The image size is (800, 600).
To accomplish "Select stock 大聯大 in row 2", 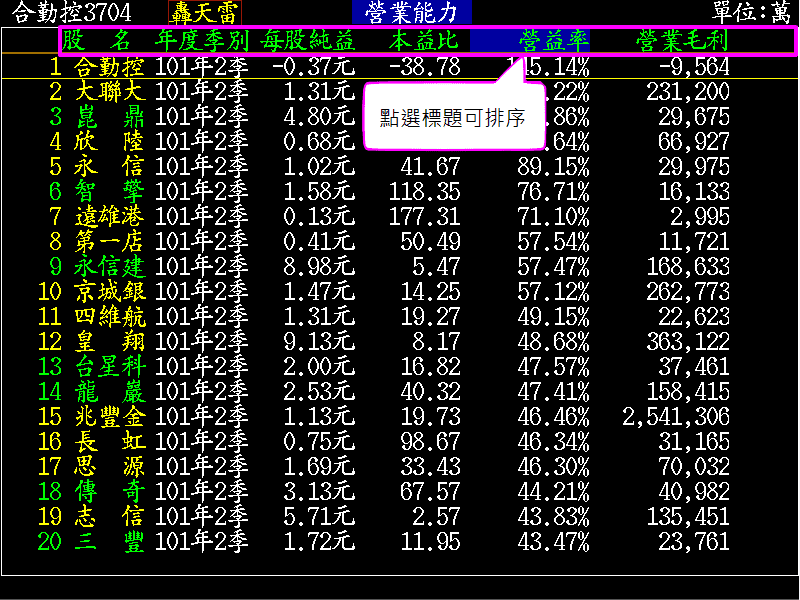I will click(109, 92).
